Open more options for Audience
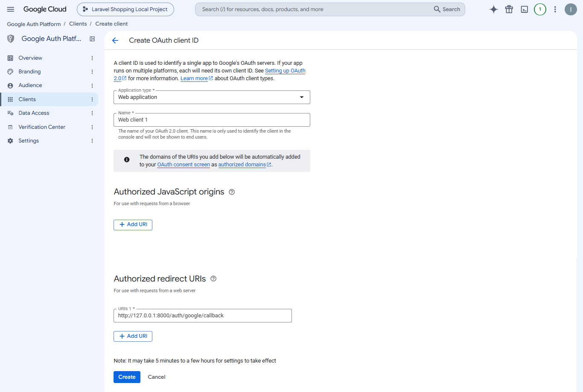Viewport: 583px width, 392px height. (x=92, y=85)
